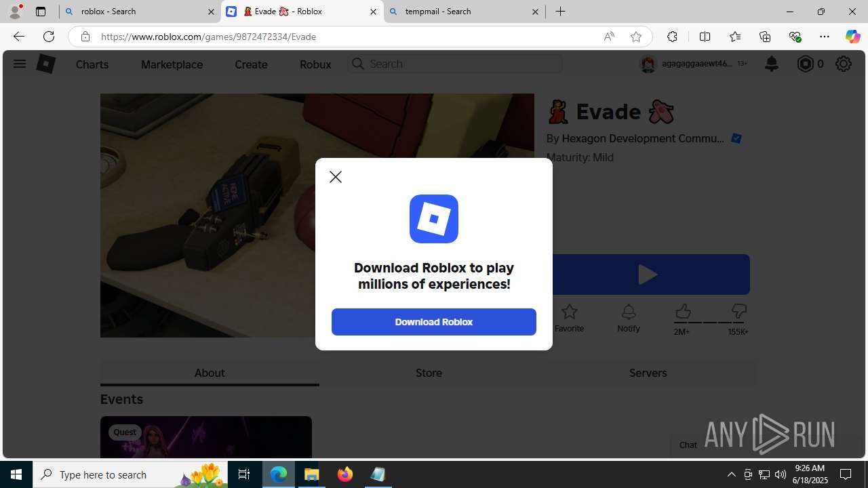868x488 pixels.
Task: Open the Hexagon Development Community link
Action: (643, 138)
